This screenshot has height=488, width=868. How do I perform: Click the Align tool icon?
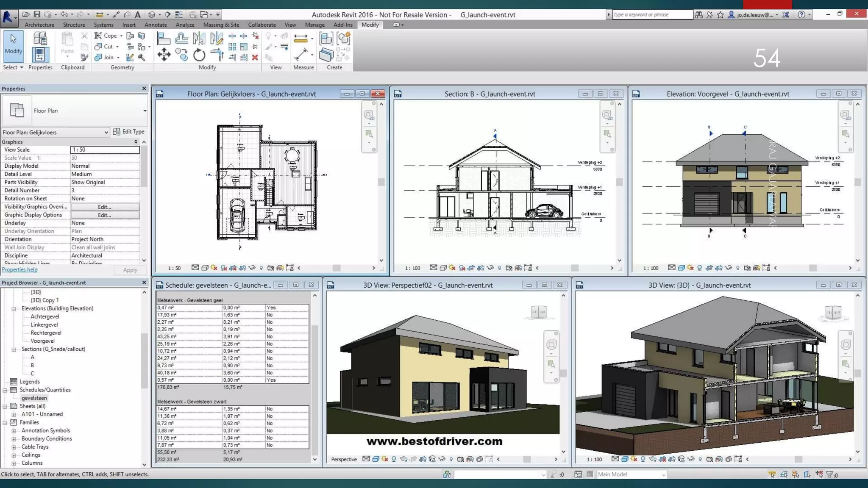[163, 39]
